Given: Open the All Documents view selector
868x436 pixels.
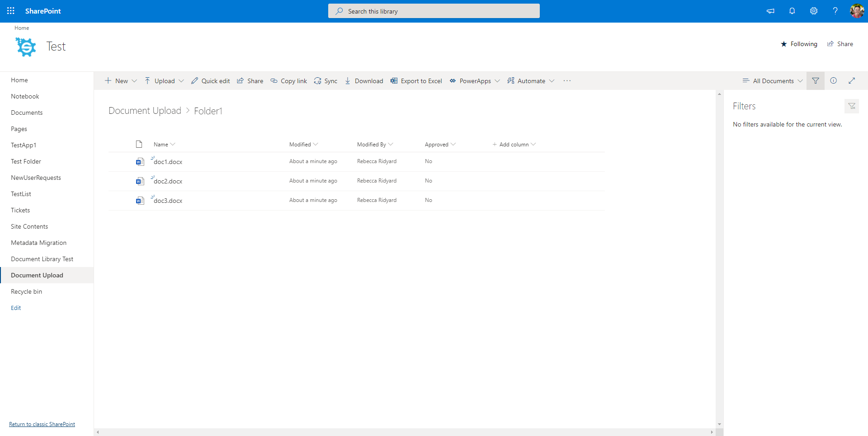Looking at the screenshot, I should point(773,81).
